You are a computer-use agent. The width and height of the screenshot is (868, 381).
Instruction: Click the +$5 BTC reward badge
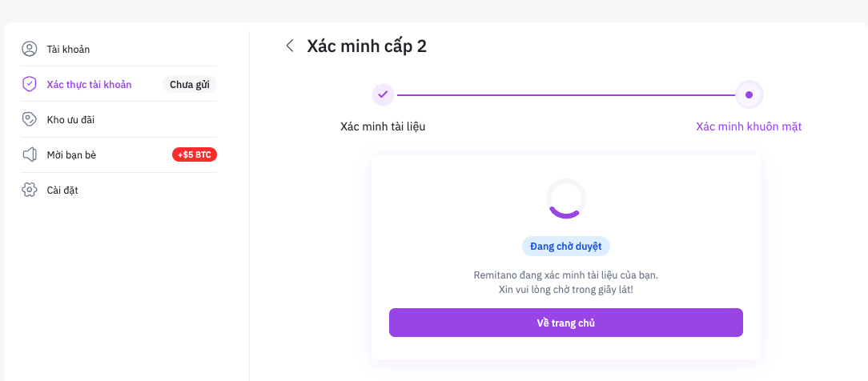point(195,154)
